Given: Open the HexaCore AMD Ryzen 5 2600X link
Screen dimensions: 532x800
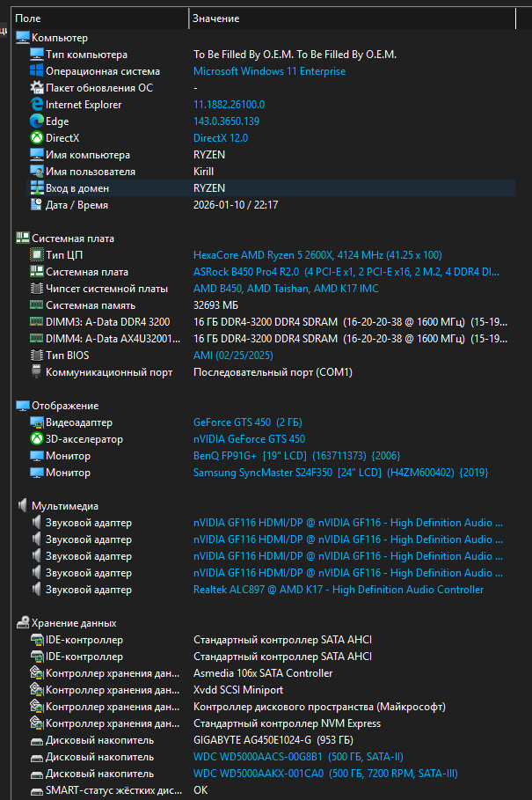Looking at the screenshot, I should click(317, 254).
